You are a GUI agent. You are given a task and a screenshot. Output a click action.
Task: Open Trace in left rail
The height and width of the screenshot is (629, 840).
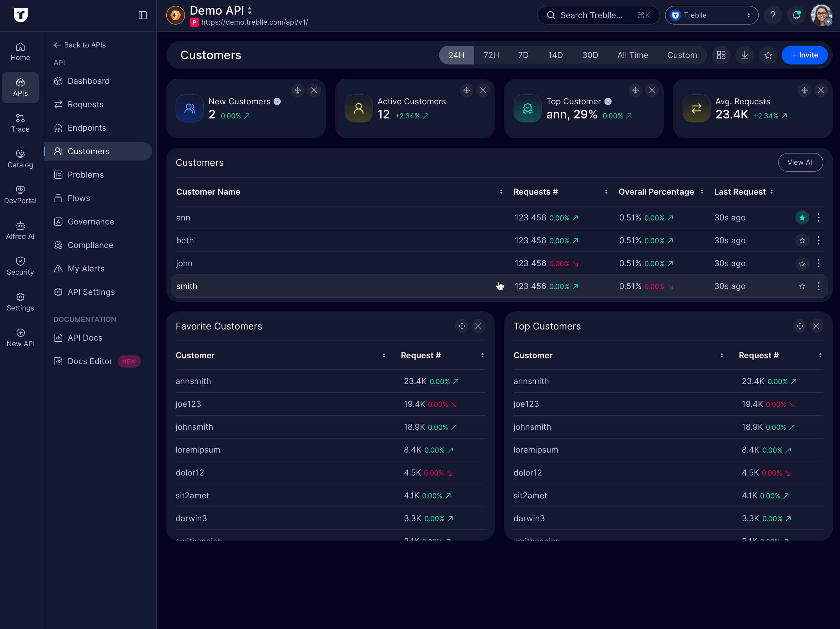[x=20, y=123]
